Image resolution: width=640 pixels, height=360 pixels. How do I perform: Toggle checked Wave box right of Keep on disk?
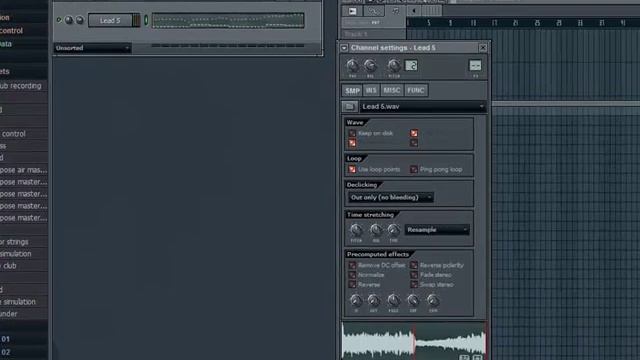click(x=414, y=133)
